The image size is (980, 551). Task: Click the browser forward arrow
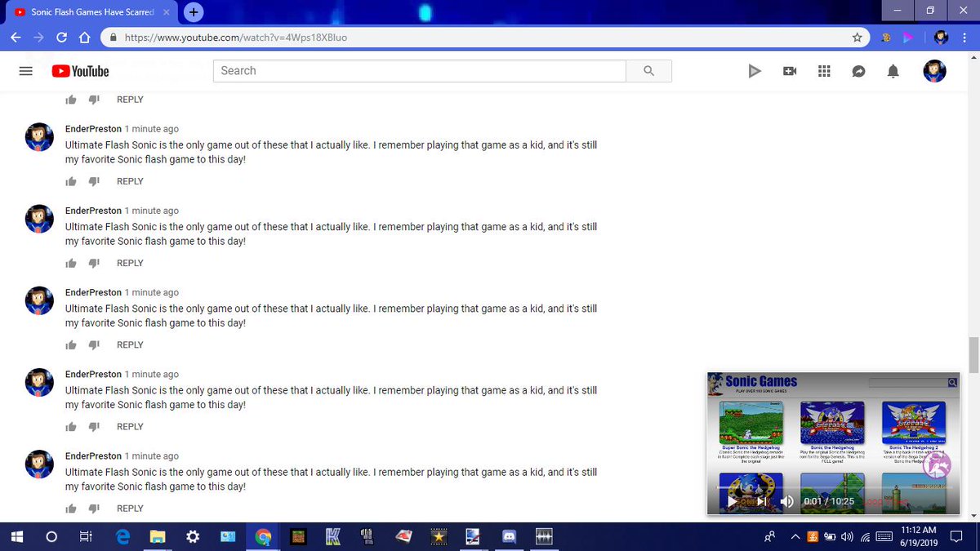coord(38,38)
